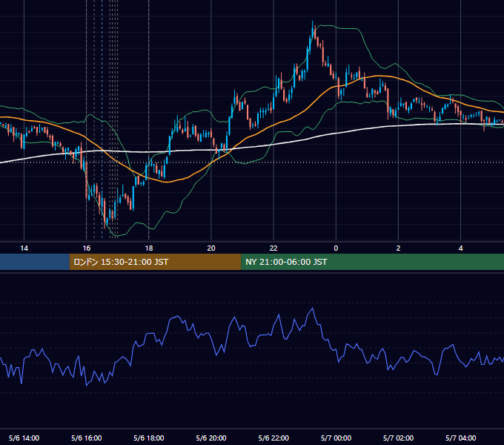Click the 5/6 18:00 label on oscillator axis
This screenshot has height=445, width=504.
pos(149,438)
